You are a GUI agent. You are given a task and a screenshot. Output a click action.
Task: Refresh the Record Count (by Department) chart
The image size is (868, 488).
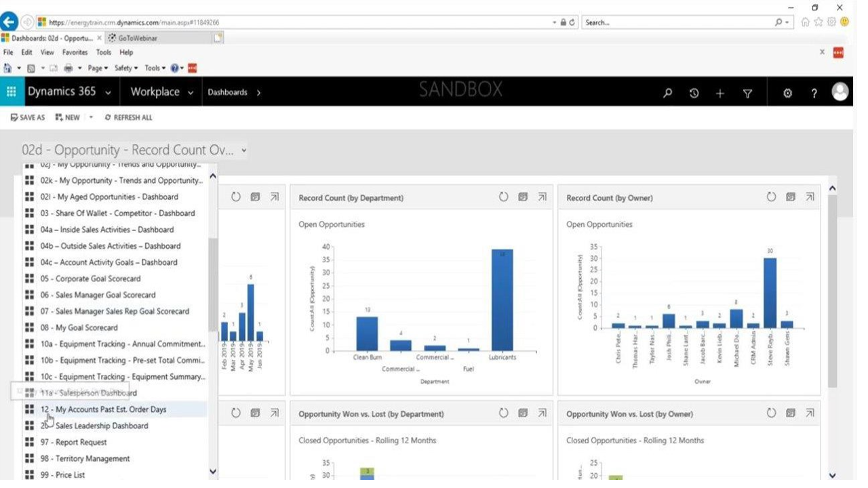pyautogui.click(x=503, y=197)
